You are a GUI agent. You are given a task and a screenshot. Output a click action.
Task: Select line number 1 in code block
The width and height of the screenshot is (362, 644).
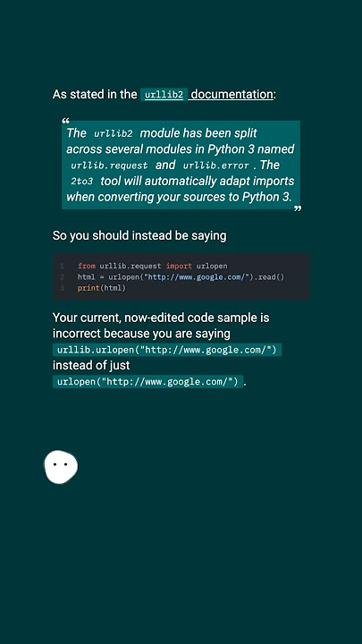62,267
